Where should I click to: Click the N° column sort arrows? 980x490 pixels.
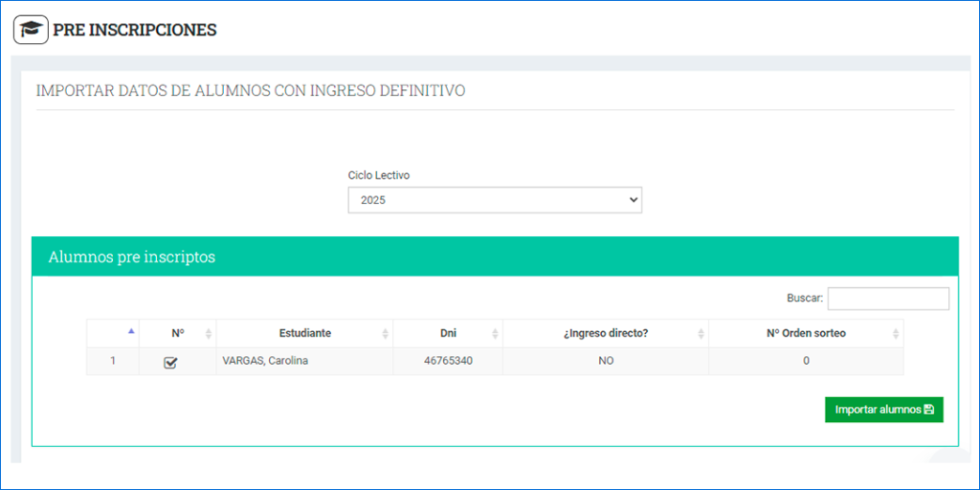pyautogui.click(x=209, y=333)
